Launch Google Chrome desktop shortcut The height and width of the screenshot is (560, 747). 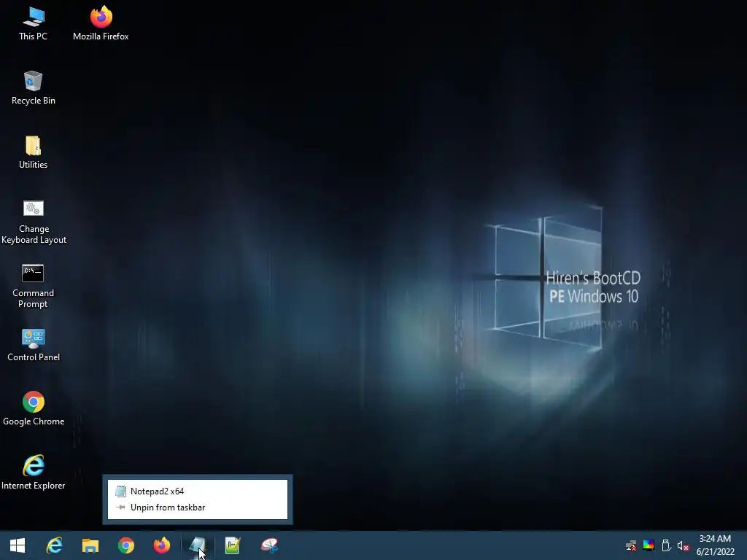(x=34, y=409)
